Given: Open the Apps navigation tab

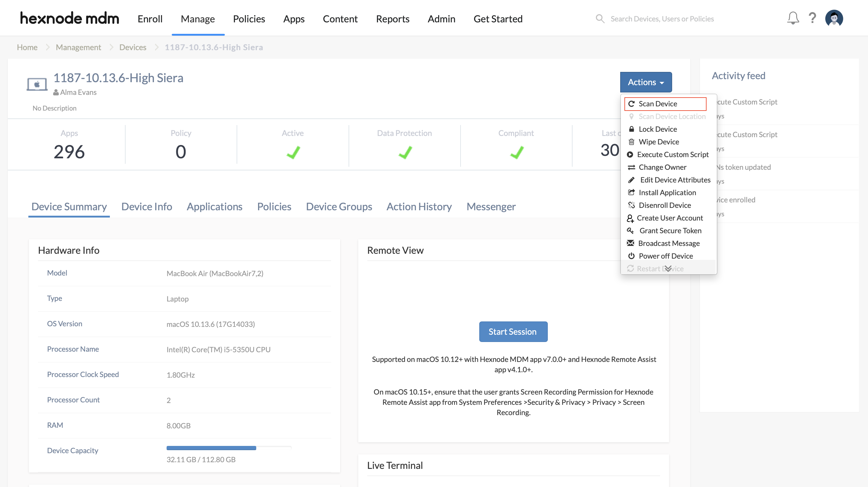Looking at the screenshot, I should tap(294, 19).
